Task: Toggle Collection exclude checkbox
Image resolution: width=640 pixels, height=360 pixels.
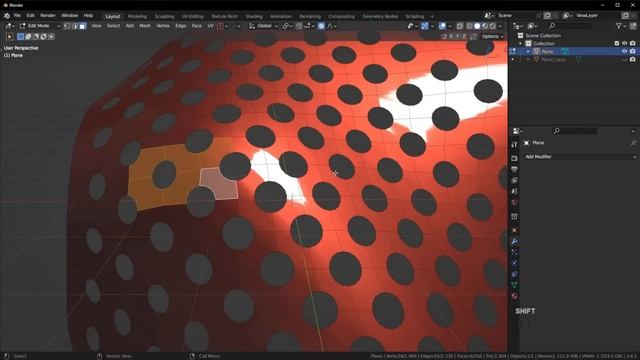Action: [617, 43]
